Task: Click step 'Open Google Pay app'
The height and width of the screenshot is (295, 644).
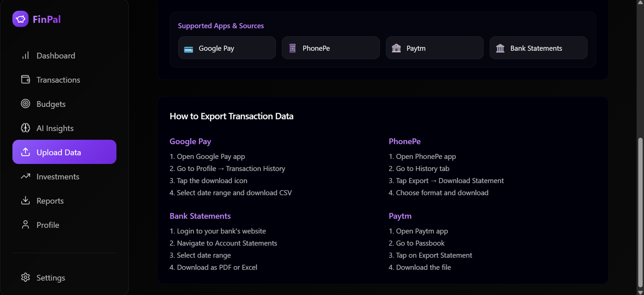Action: pyautogui.click(x=207, y=157)
